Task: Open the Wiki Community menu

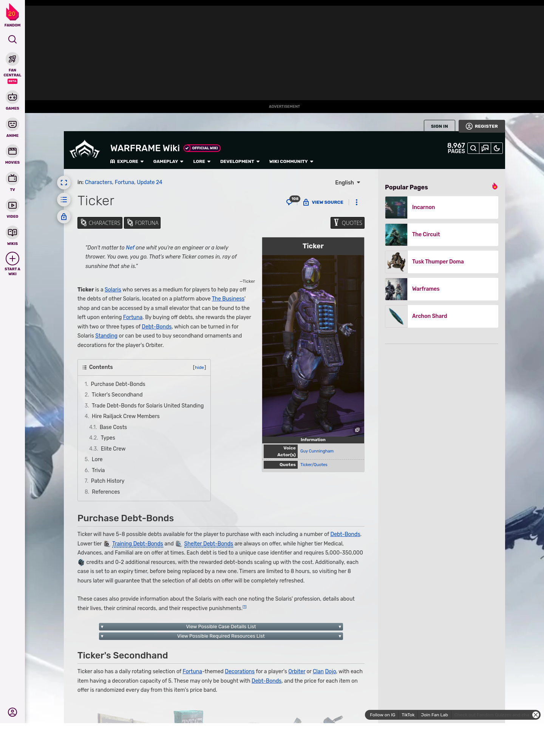Action: (291, 161)
